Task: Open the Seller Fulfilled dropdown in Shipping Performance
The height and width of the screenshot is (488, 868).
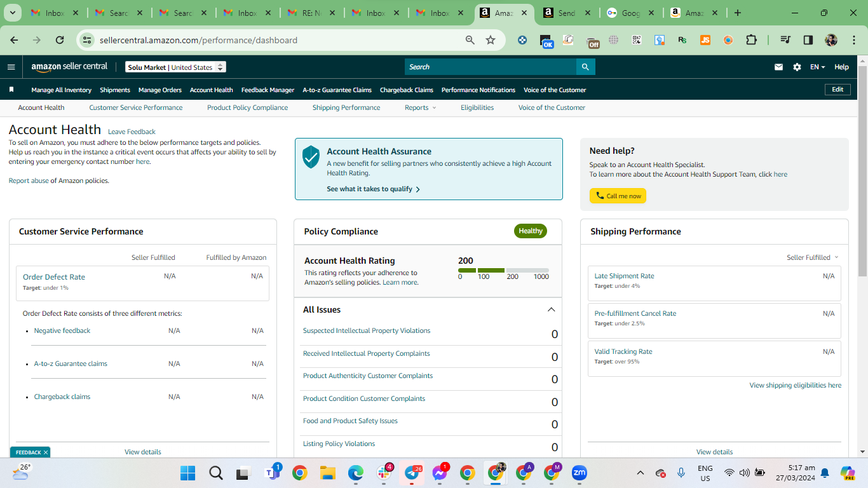Action: (x=813, y=257)
